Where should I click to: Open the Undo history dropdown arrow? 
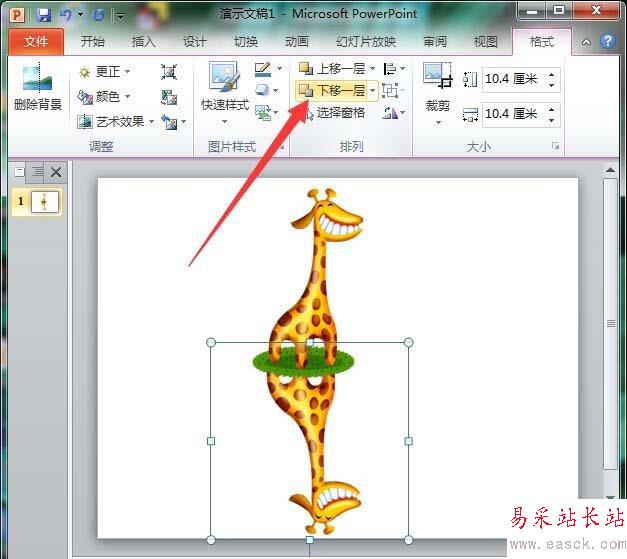point(80,15)
